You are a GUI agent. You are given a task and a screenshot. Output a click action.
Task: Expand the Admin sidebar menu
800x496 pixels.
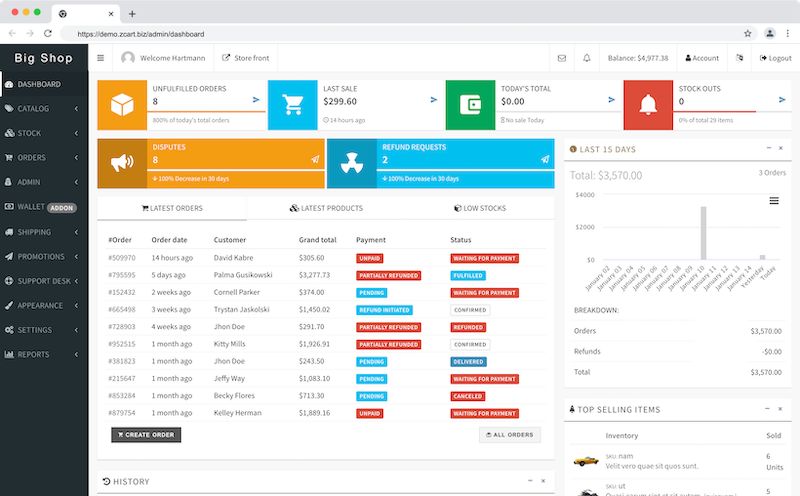[44, 182]
